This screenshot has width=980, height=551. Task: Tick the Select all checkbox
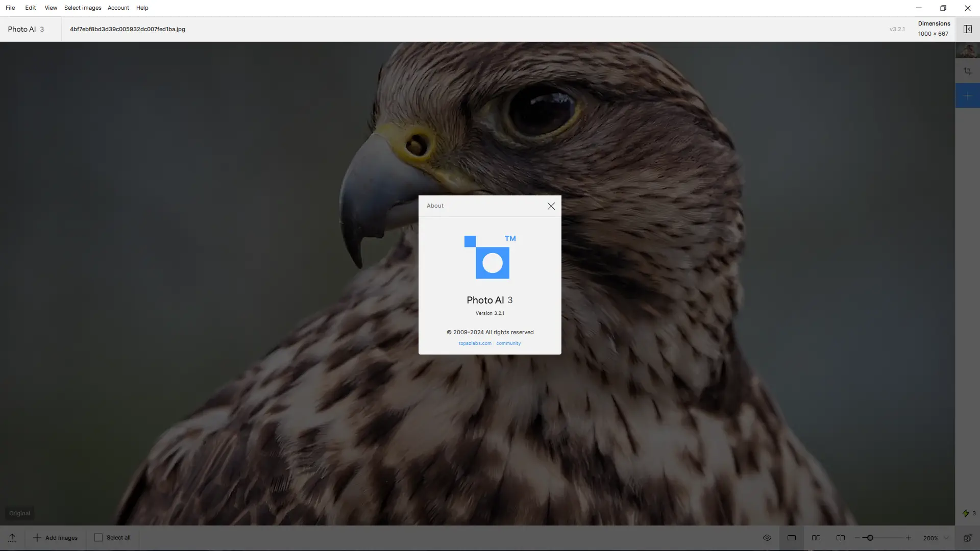99,538
